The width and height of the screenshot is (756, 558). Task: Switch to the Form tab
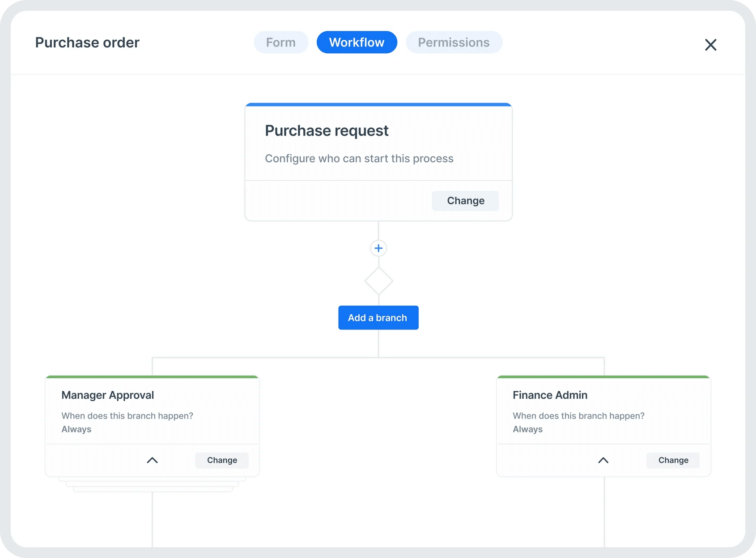281,42
